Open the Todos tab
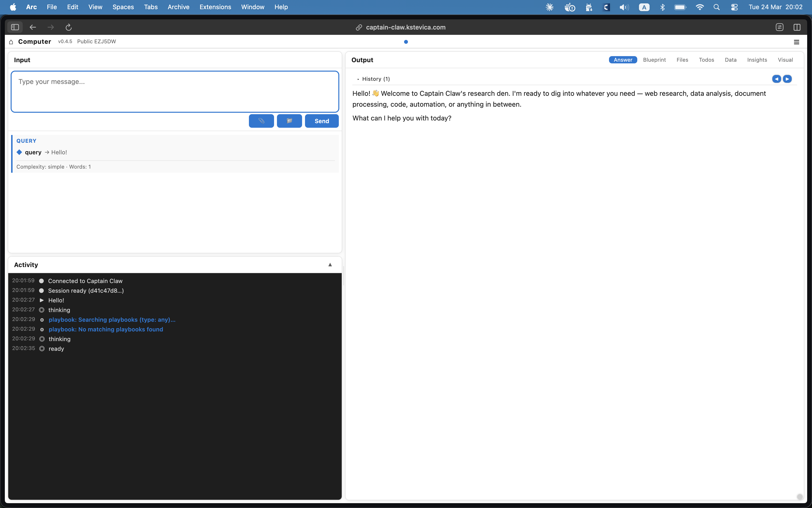This screenshot has width=812, height=508. 706,60
